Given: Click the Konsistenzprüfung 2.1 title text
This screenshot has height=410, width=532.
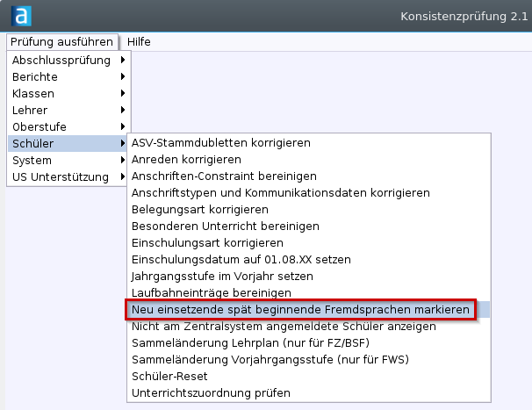Looking at the screenshot, I should point(464,17).
